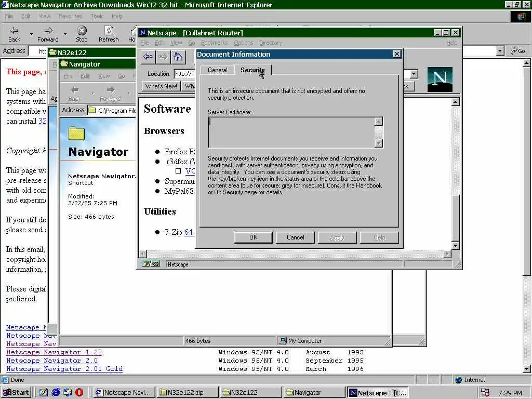
Task: Click Netscape's horizontal scroll left arrow
Action: pos(143,254)
